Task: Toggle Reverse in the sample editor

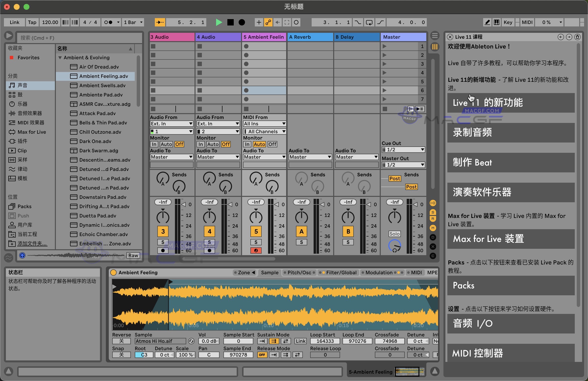Action: click(121, 341)
